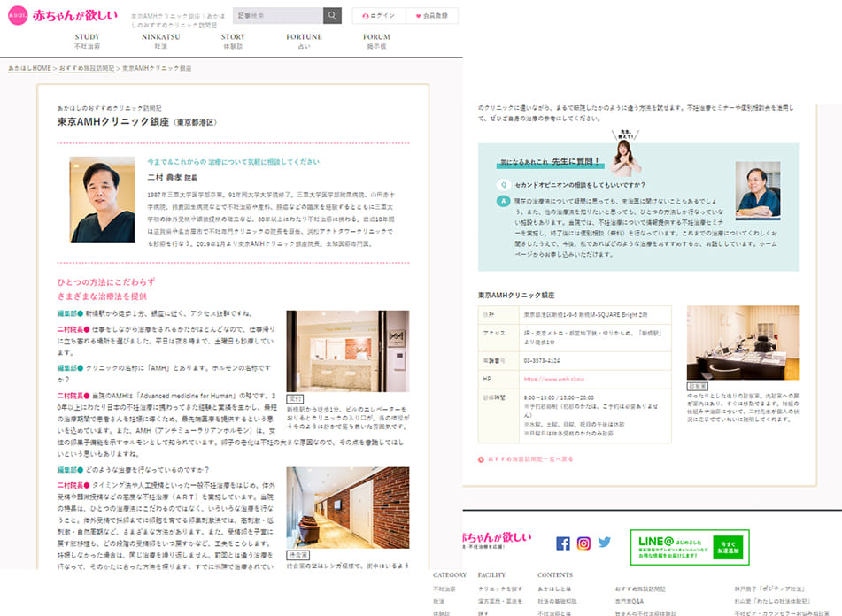
Task: Go to あかほしHOME breadcrumb
Action: point(29,69)
